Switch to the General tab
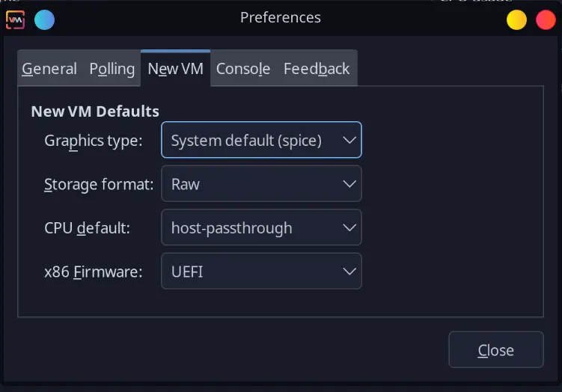 pos(49,69)
